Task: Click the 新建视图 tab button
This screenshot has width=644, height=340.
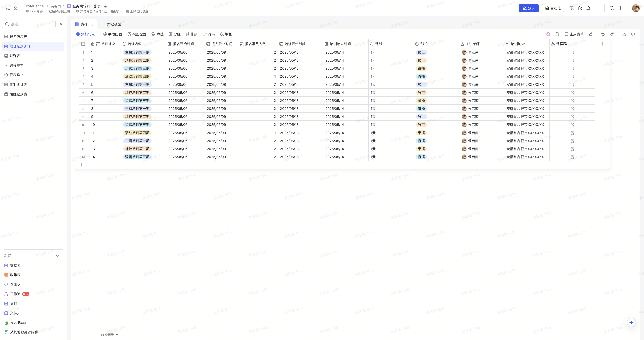Action: pyautogui.click(x=112, y=24)
